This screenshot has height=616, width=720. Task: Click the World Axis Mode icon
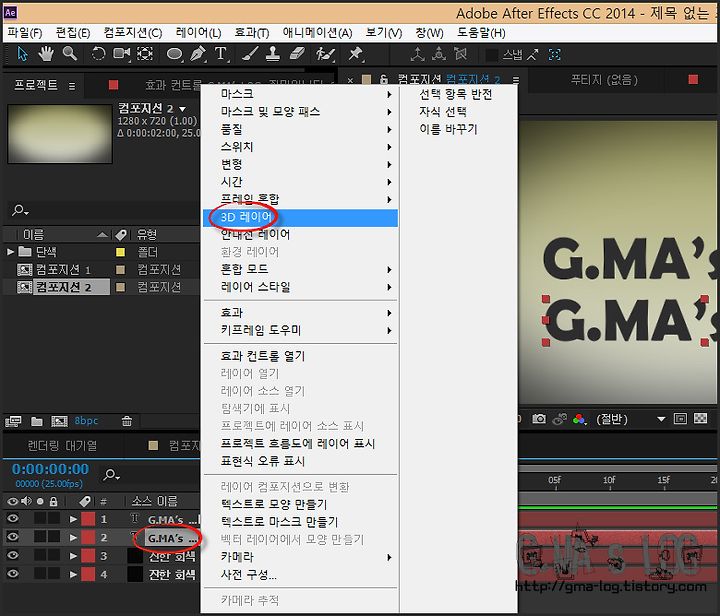[439, 55]
